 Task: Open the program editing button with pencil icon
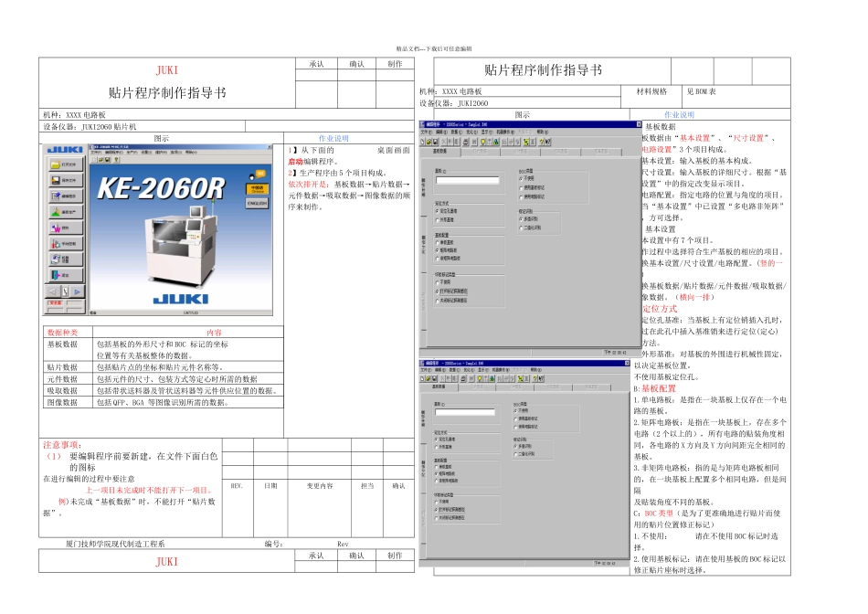click(x=66, y=196)
